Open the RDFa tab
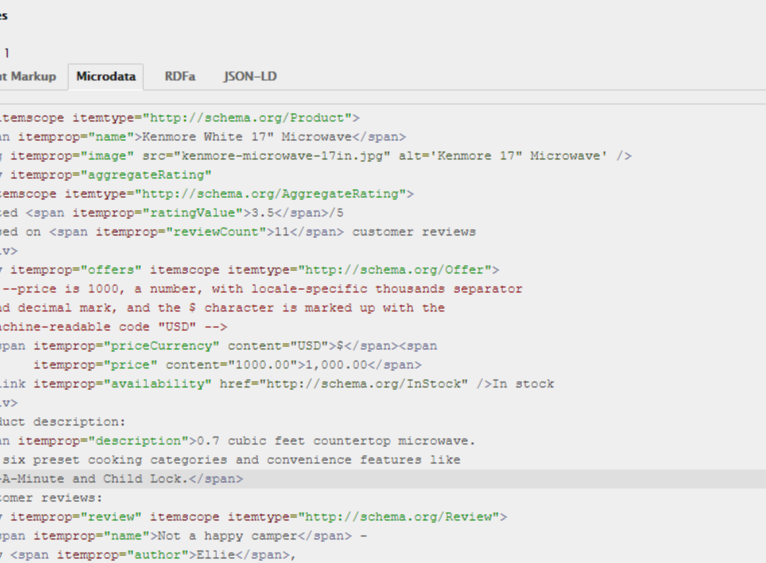The width and height of the screenshot is (766, 563). tap(180, 76)
